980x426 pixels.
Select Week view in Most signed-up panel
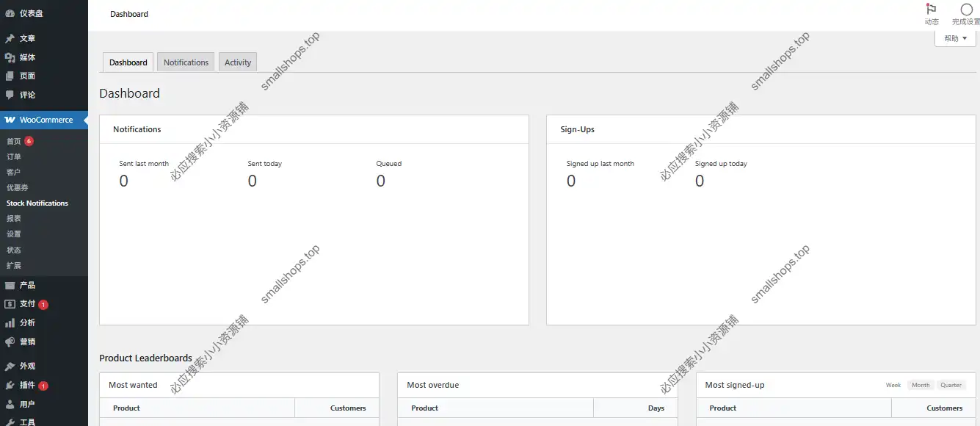[893, 385]
